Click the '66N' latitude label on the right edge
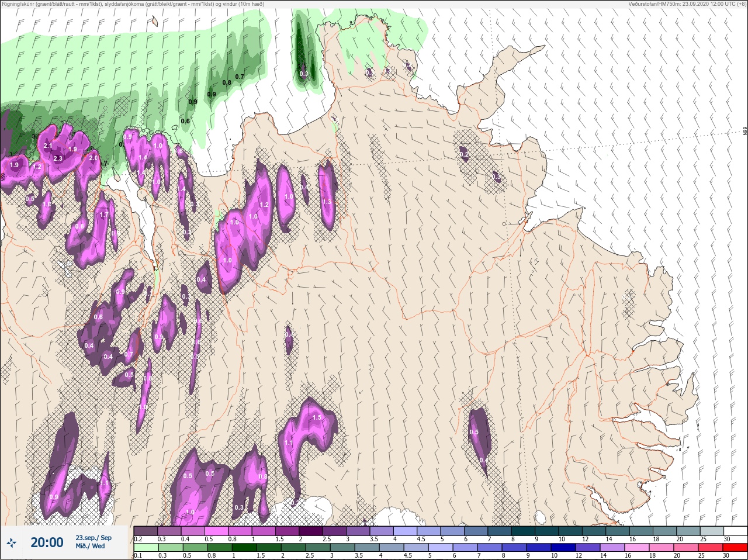This screenshot has width=748, height=560. 745,132
